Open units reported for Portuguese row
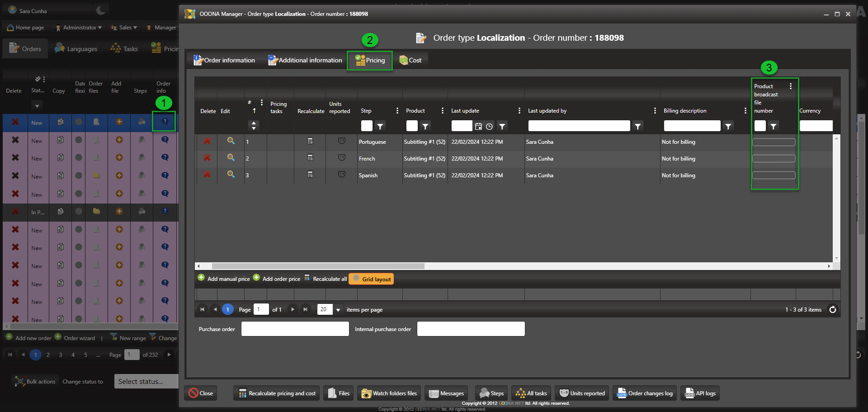The width and height of the screenshot is (868, 412). 341,141
